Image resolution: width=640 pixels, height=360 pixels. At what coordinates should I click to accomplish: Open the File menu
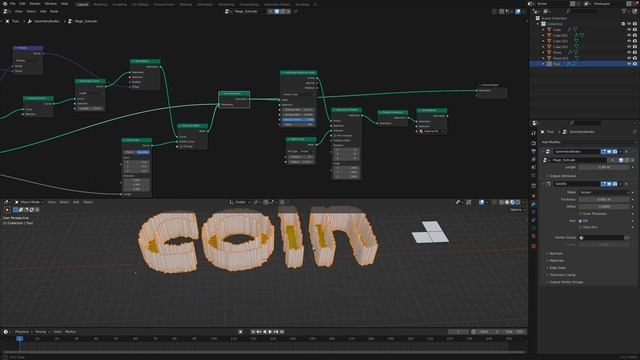coord(12,4)
